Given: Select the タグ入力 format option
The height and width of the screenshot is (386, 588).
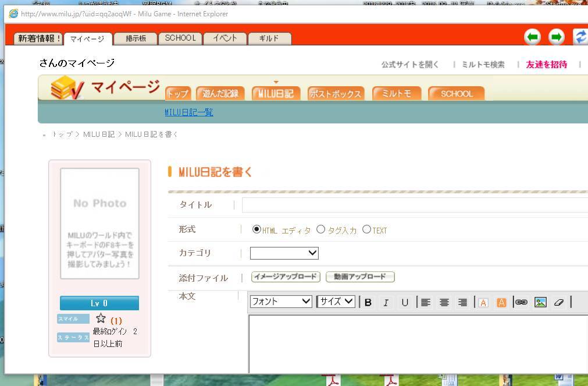Looking at the screenshot, I should 320,229.
